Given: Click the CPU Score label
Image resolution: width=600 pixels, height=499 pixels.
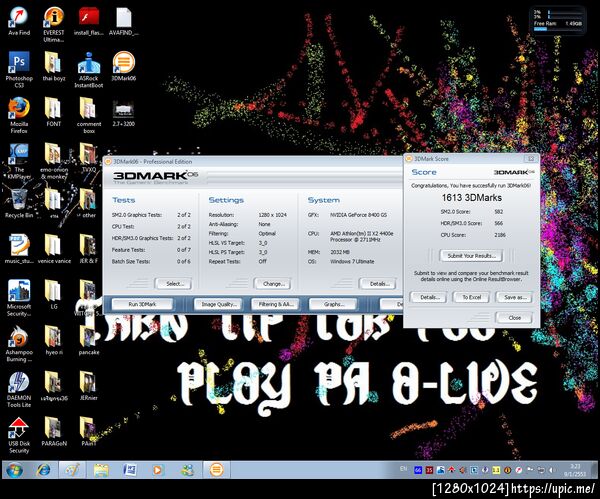Looking at the screenshot, I should (453, 235).
